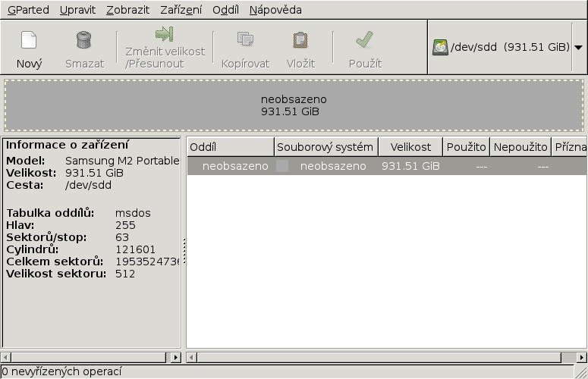
Task: Click the 931.51 GiB size cell in partition row
Action: (x=410, y=166)
